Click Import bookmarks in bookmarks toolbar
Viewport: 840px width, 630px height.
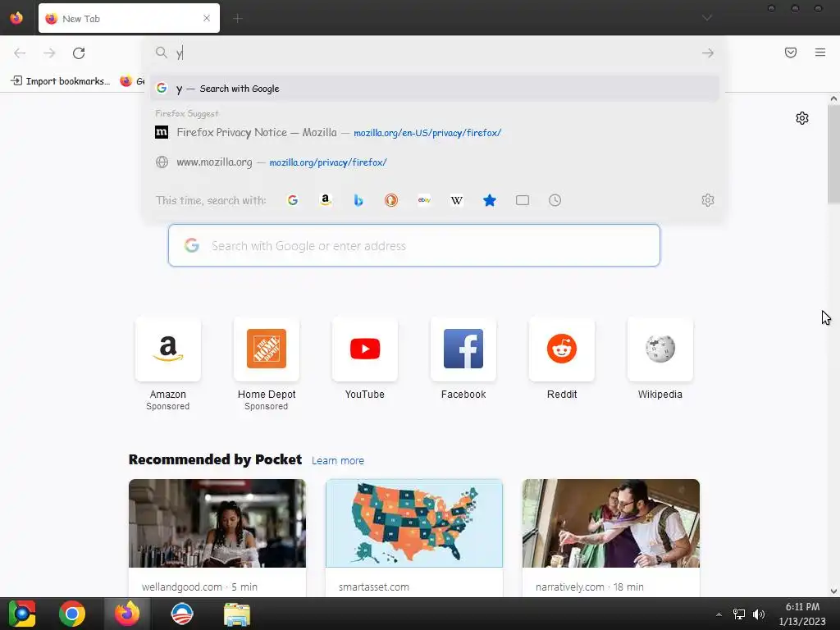pyautogui.click(x=61, y=81)
